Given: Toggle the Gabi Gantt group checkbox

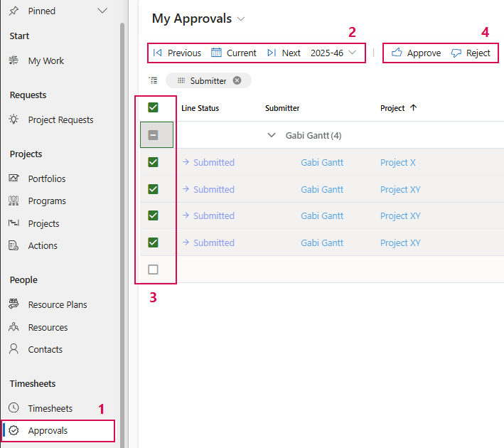Looking at the screenshot, I should tap(153, 135).
